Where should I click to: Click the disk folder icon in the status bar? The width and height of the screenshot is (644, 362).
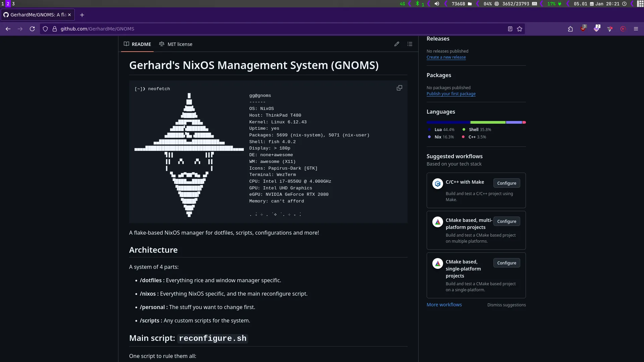(x=470, y=4)
